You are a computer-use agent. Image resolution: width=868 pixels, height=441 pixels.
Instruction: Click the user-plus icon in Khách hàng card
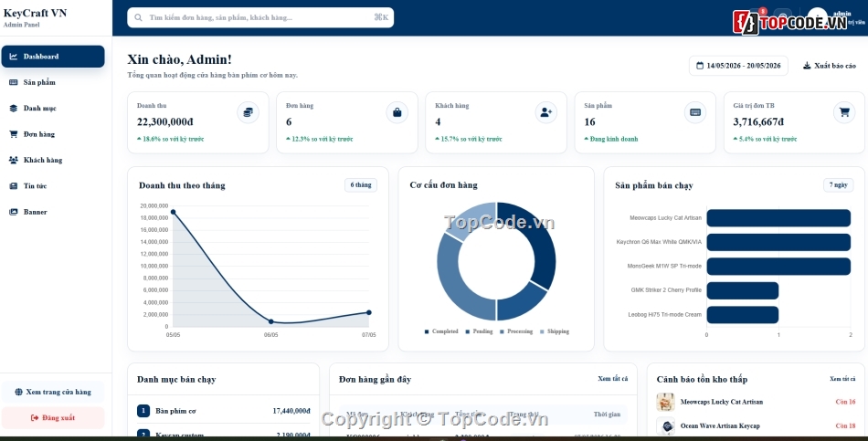(x=545, y=112)
